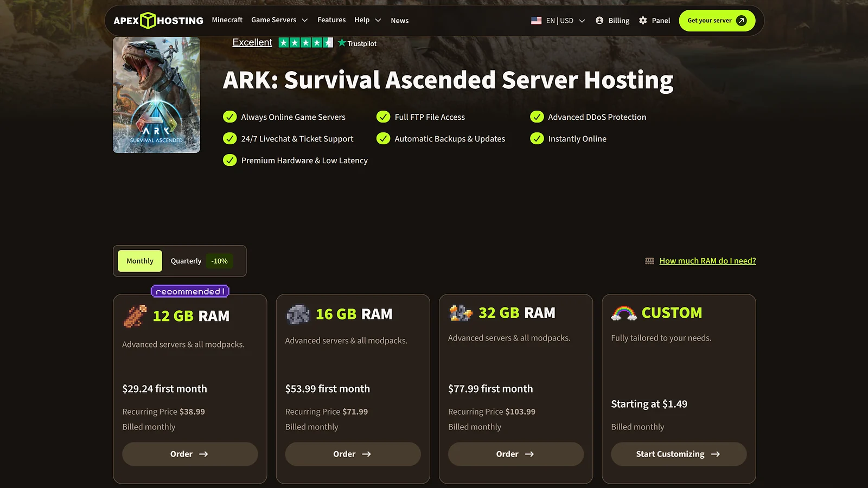Image resolution: width=868 pixels, height=488 pixels.
Task: Click checkmark beside Advanced DDoS Protection
Action: 537,117
